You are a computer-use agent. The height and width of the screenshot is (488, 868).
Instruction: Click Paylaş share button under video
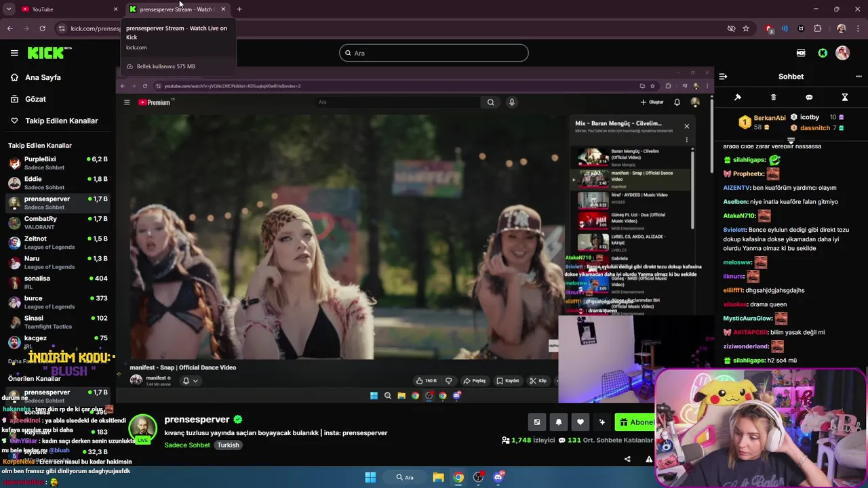pyautogui.click(x=474, y=381)
